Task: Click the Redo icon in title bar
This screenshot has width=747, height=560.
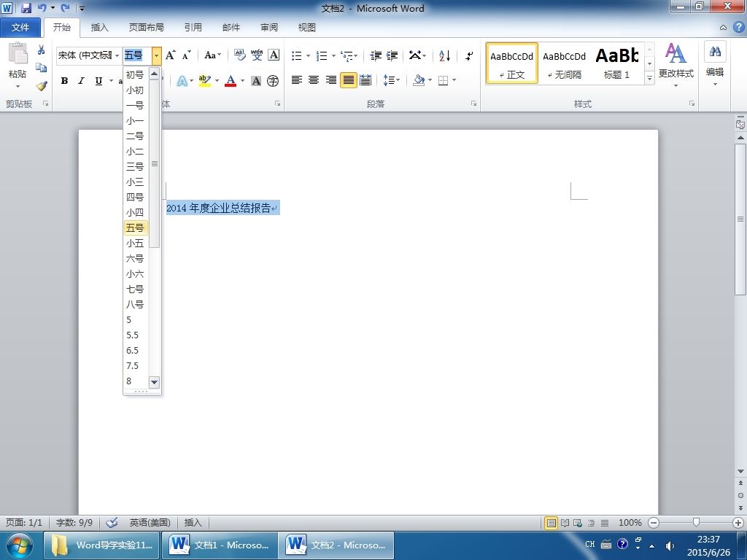Action: pyautogui.click(x=65, y=7)
